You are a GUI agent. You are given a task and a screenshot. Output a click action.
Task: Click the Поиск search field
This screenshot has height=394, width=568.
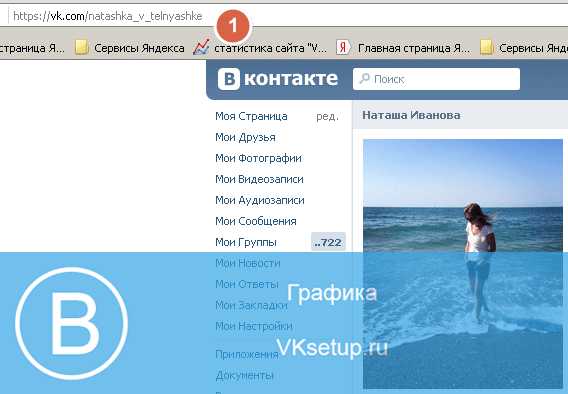pos(436,79)
